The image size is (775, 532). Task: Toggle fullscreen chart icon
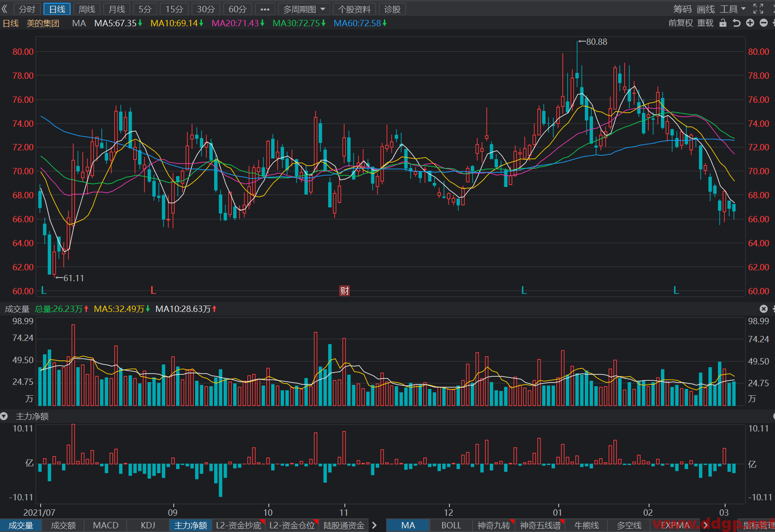coord(758,9)
